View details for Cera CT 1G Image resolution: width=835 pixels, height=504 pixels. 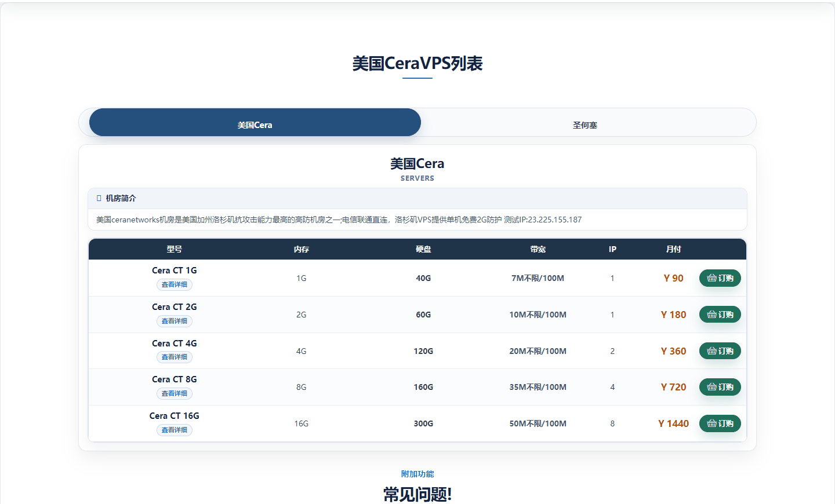pos(175,284)
